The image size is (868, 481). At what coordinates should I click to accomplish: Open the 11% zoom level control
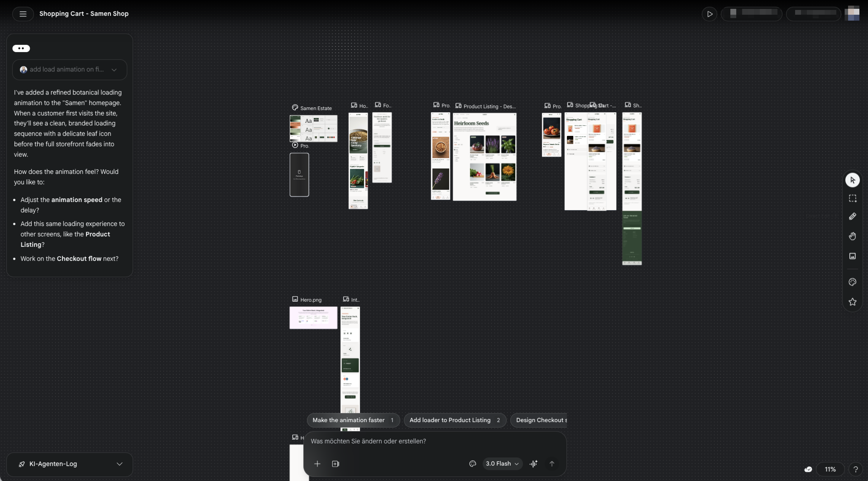(830, 469)
